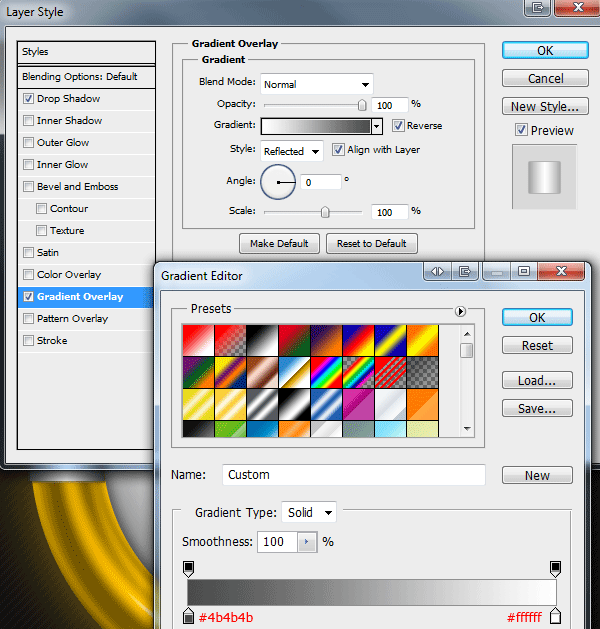Select Styles in the Layer Style list
600x629 pixels.
click(x=86, y=52)
